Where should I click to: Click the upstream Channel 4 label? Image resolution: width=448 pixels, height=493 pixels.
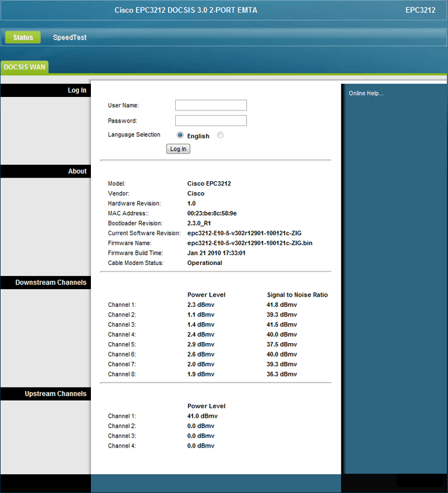point(122,446)
